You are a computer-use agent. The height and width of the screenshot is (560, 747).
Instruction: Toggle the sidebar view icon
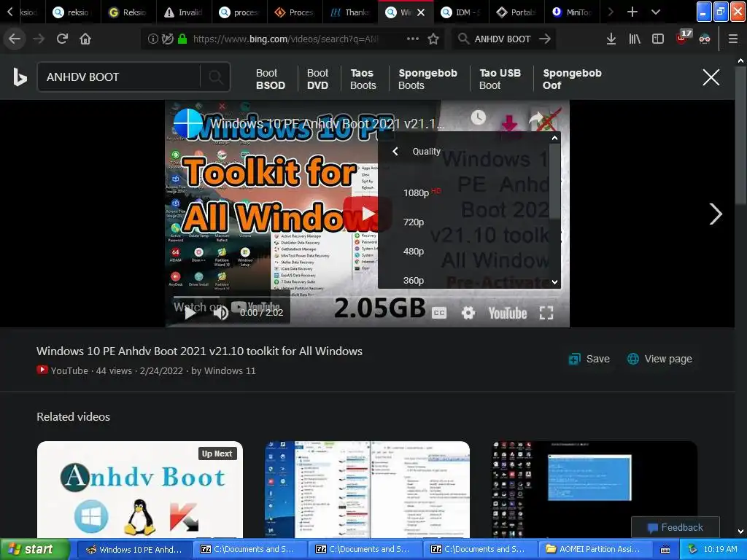[658, 39]
